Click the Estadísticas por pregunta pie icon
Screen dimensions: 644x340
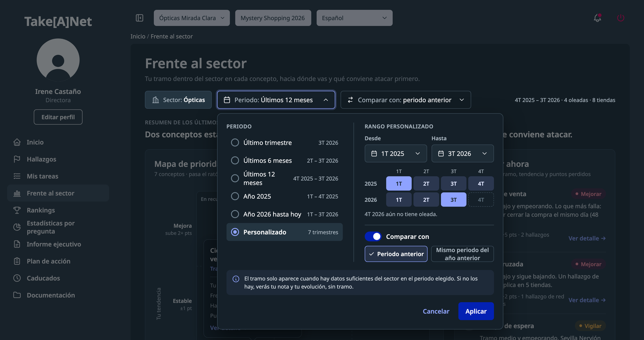click(x=17, y=227)
